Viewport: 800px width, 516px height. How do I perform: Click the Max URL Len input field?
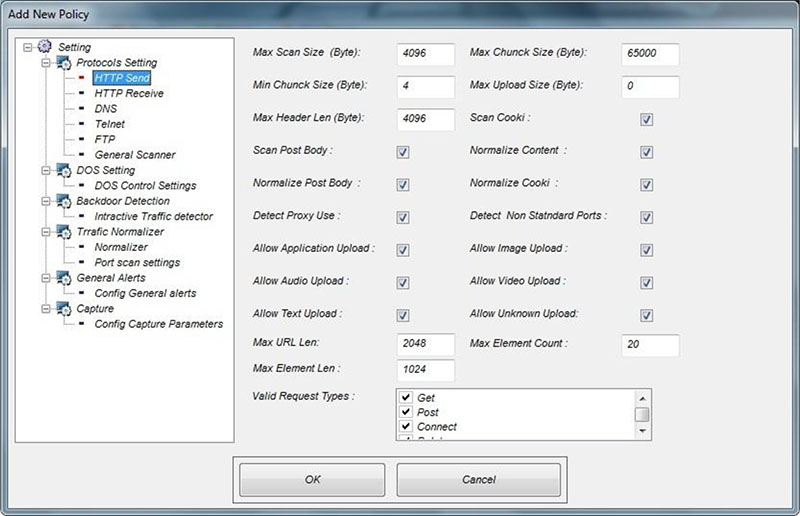[426, 344]
